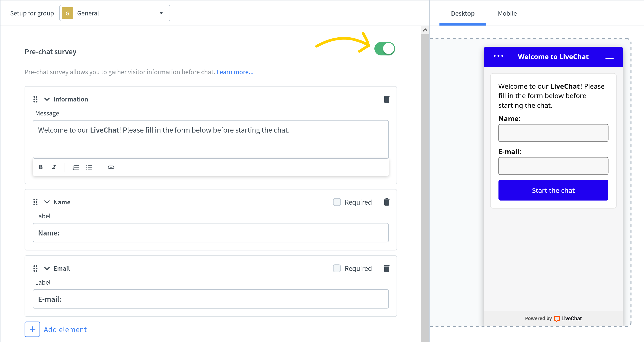Disable the Pre-chat survey toggle
This screenshot has height=342, width=644.
(x=385, y=48)
